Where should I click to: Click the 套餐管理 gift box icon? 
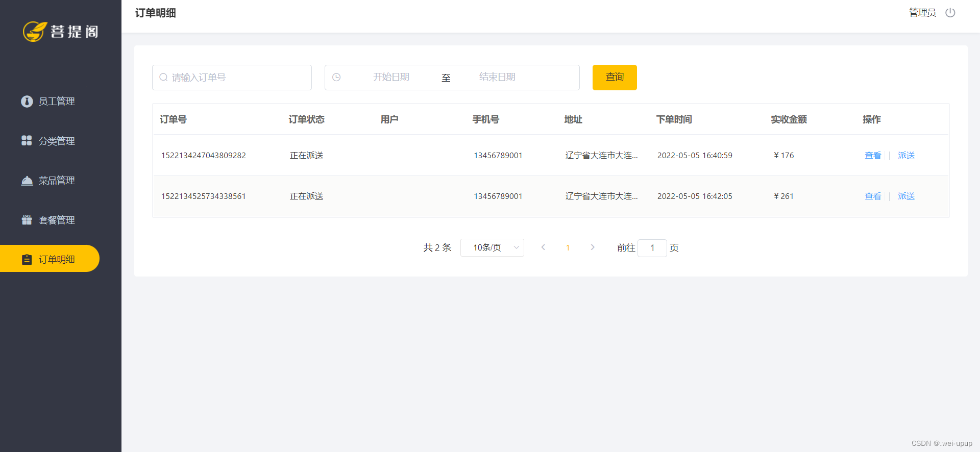tap(27, 220)
